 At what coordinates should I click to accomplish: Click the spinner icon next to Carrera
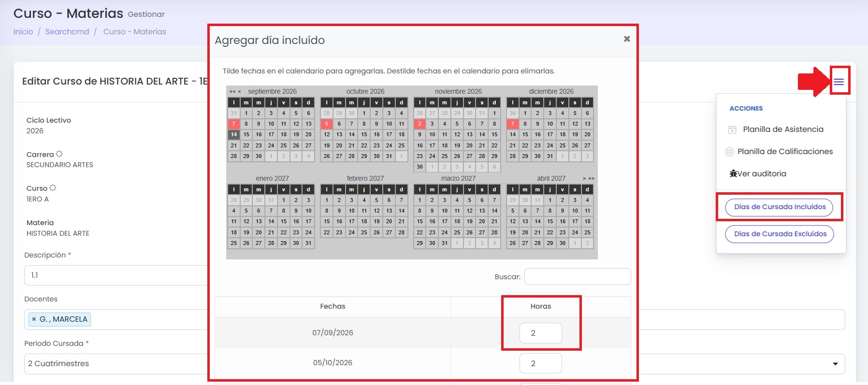pyautogui.click(x=59, y=154)
